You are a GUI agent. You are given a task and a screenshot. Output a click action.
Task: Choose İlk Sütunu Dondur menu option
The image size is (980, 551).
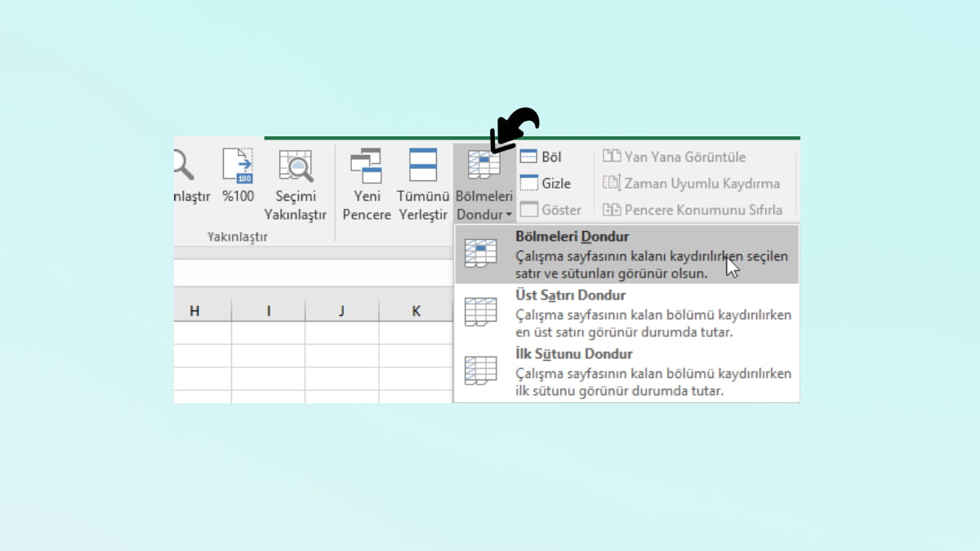click(x=573, y=353)
